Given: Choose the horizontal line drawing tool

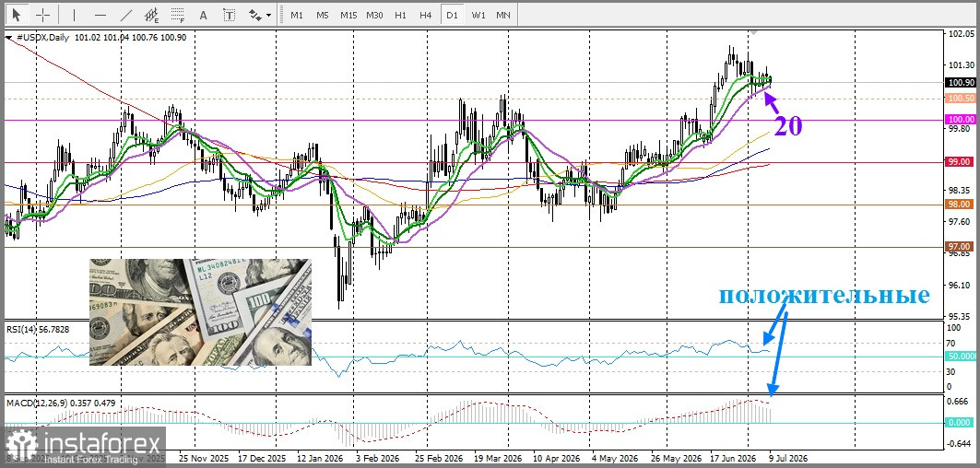Looking at the screenshot, I should tap(100, 15).
